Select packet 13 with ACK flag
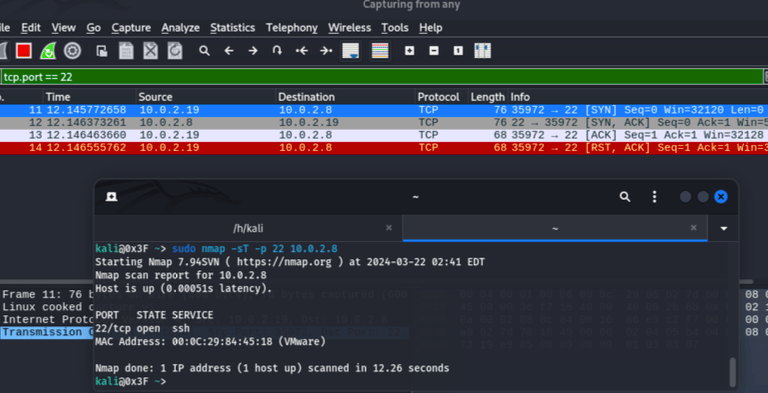 384,135
